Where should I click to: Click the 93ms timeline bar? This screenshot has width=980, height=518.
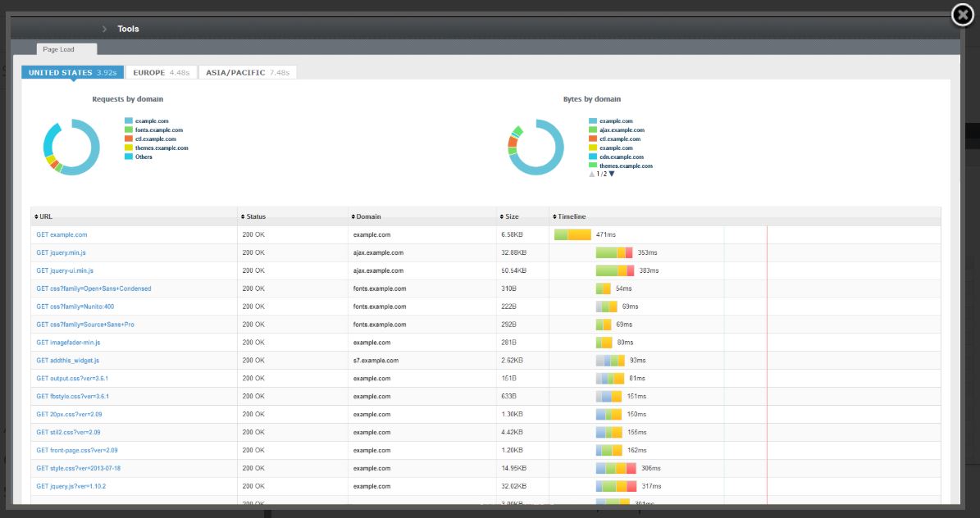click(610, 361)
